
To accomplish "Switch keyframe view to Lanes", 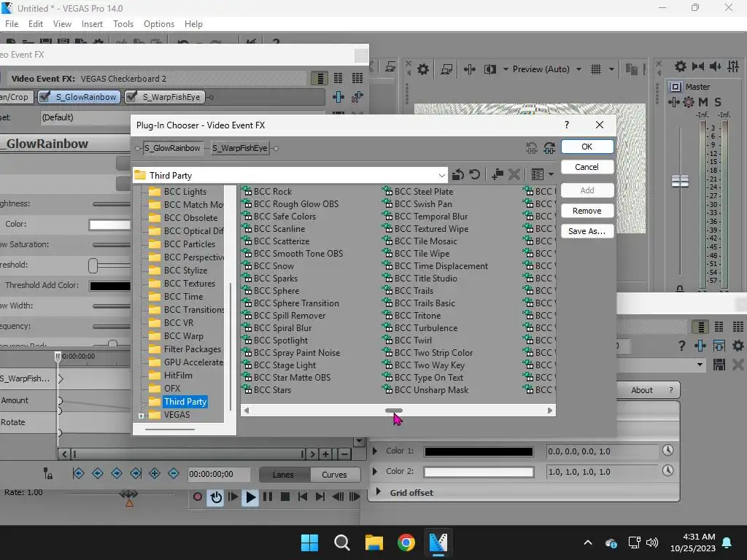I will coord(284,475).
